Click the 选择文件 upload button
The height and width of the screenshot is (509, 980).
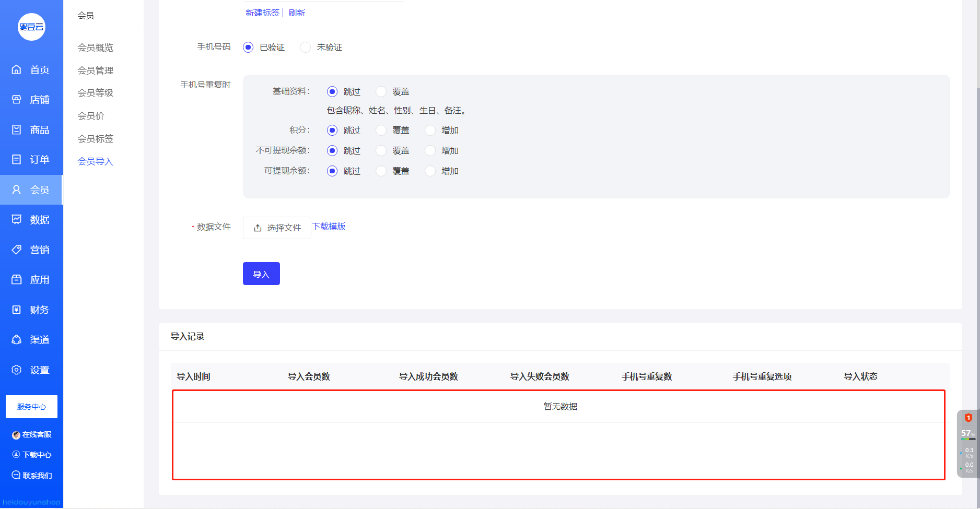coord(277,228)
